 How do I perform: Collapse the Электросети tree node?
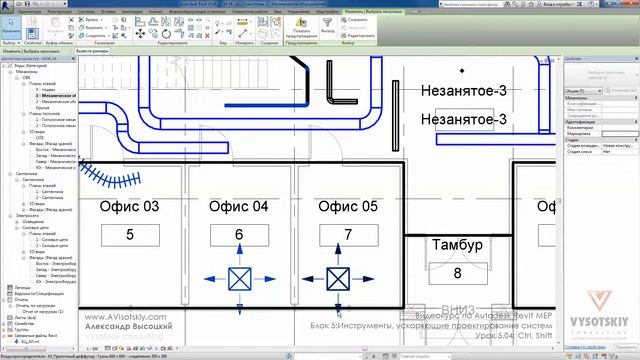click(11, 216)
